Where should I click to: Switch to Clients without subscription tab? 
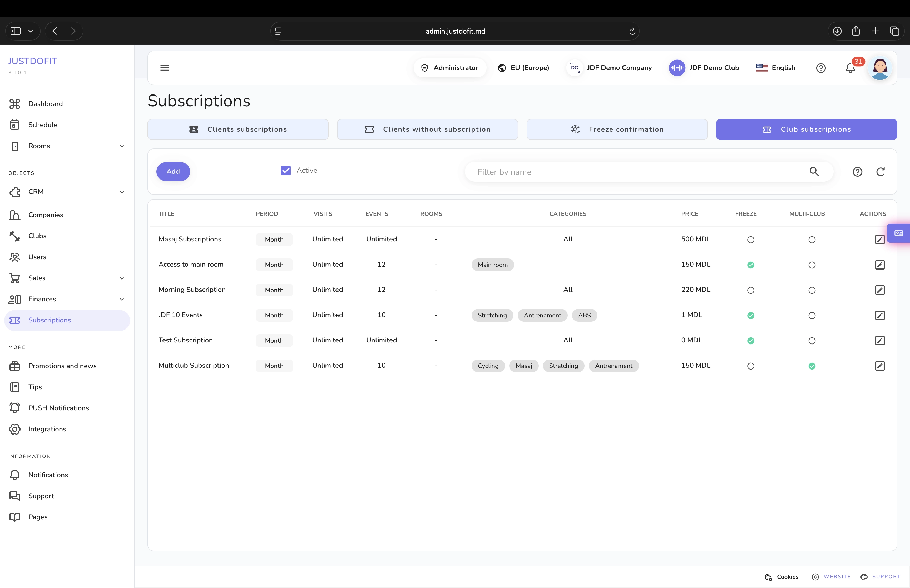(x=427, y=129)
